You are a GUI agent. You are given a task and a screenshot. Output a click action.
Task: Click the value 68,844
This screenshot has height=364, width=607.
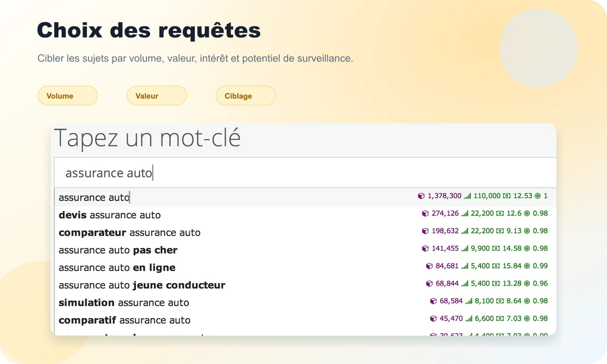click(x=447, y=283)
